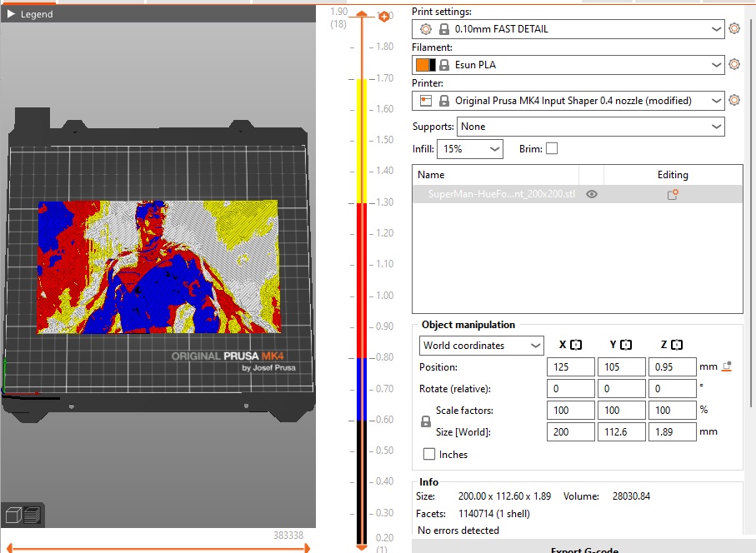Click Rotate Z field
Image resolution: width=756 pixels, height=553 pixels.
pos(672,389)
